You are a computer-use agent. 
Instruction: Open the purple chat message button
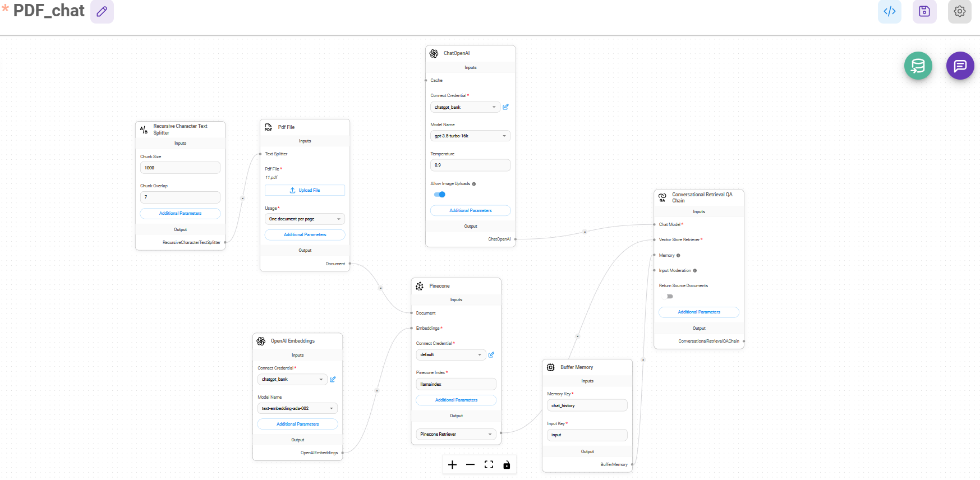(960, 66)
